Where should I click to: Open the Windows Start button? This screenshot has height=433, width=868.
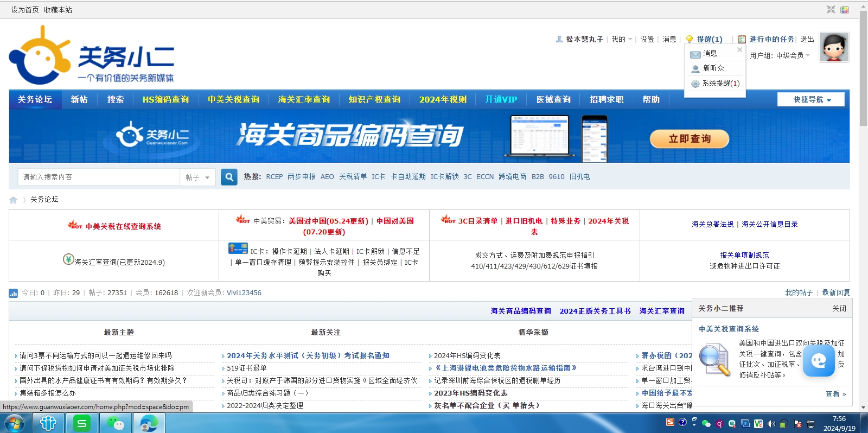tap(14, 423)
